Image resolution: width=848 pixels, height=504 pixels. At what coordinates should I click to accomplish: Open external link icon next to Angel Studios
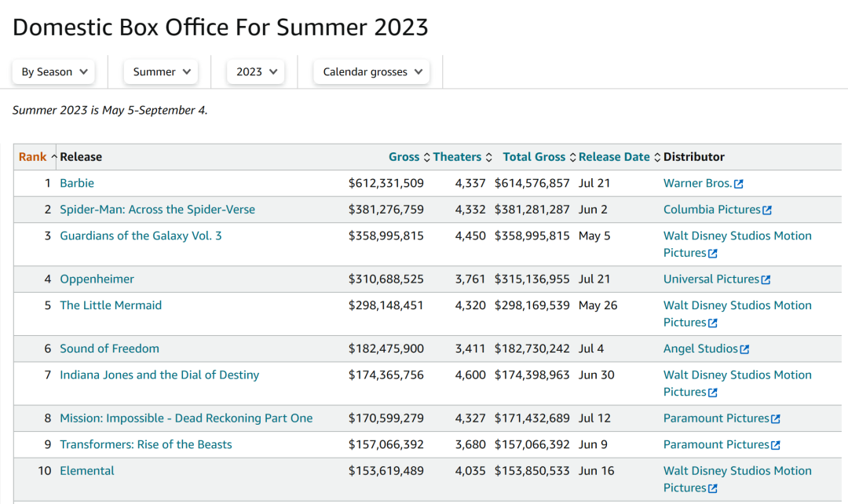coord(744,349)
